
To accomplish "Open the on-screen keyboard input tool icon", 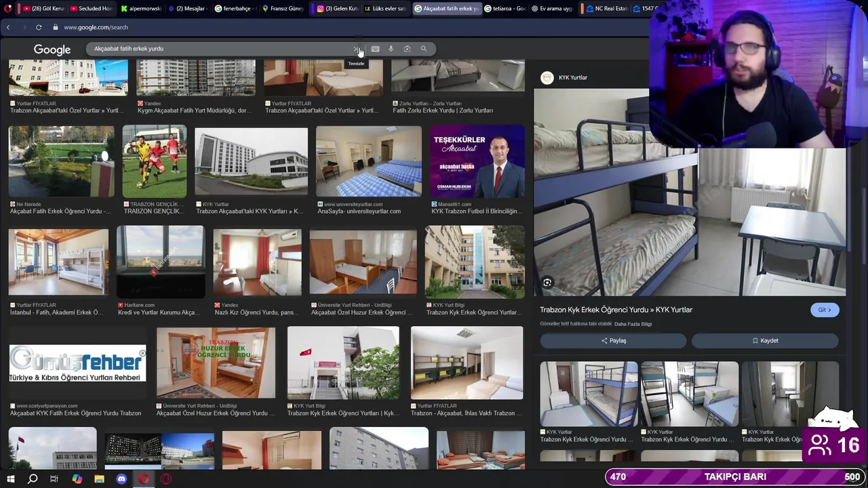I will (375, 49).
